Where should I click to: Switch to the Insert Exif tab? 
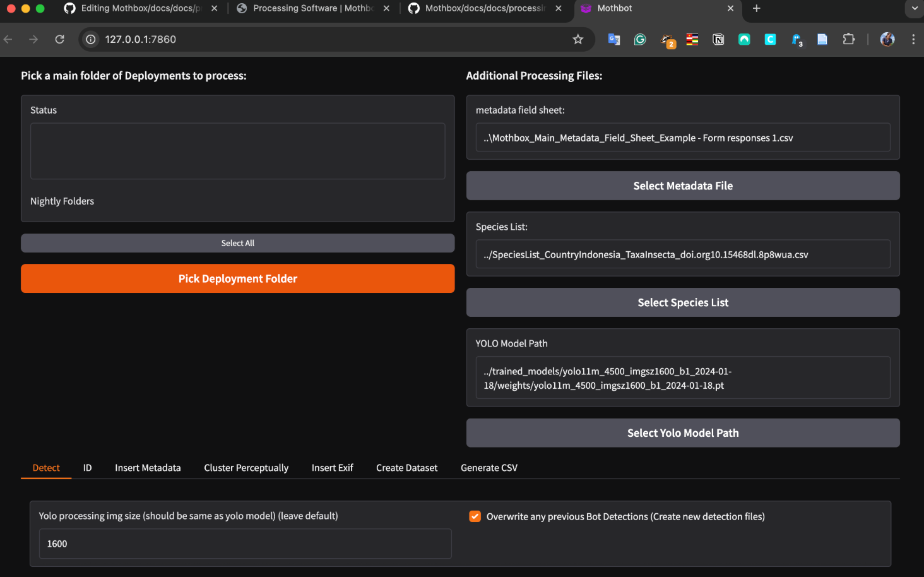coord(332,468)
